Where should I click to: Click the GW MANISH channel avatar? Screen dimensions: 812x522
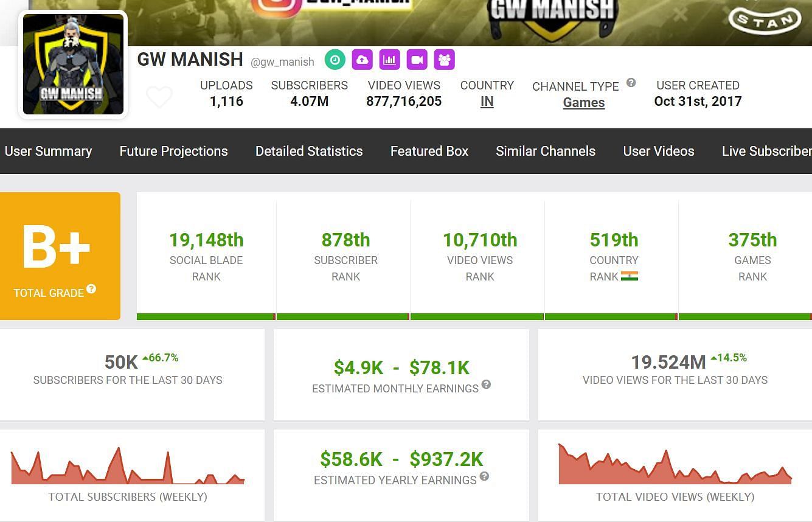(x=74, y=64)
